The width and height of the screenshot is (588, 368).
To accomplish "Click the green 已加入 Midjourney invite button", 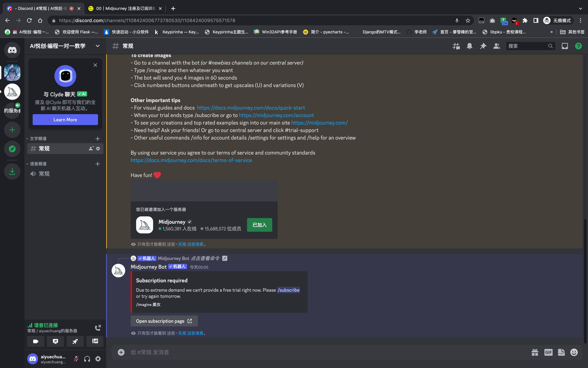I will pos(259,225).
